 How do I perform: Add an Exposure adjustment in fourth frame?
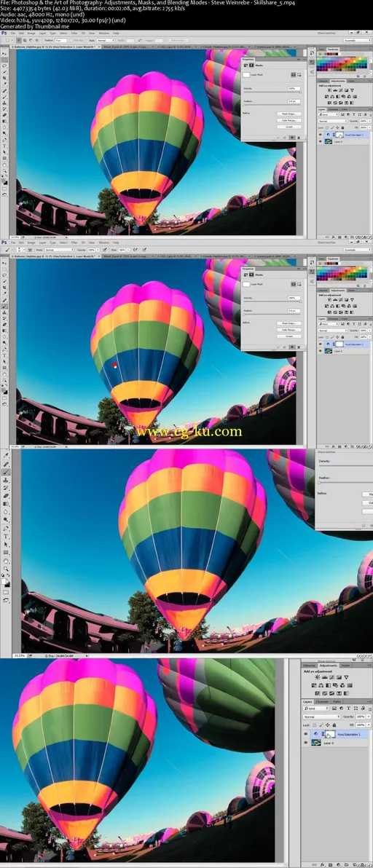pos(339,677)
